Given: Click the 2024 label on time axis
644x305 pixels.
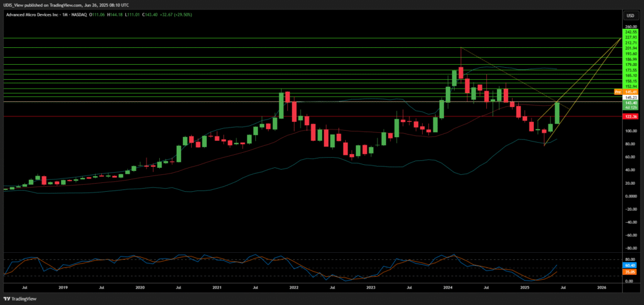Looking at the screenshot, I should coord(447,287).
